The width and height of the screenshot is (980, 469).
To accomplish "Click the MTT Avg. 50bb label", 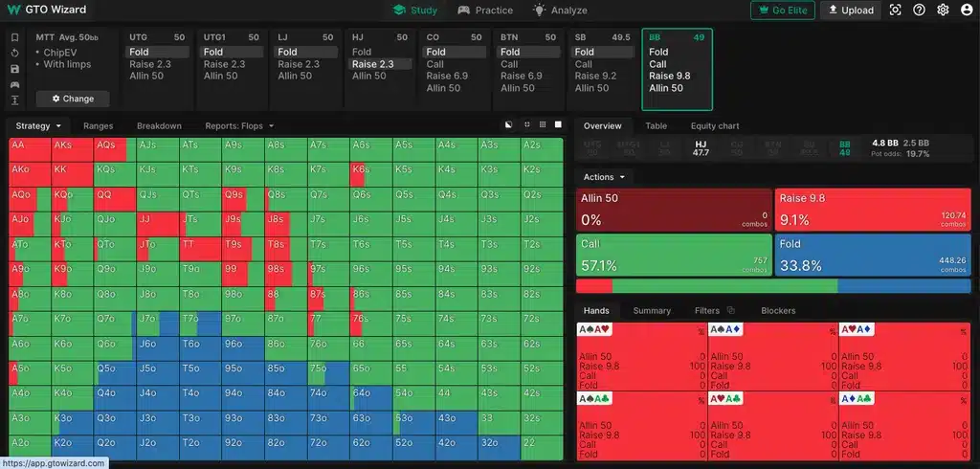I will [68, 37].
